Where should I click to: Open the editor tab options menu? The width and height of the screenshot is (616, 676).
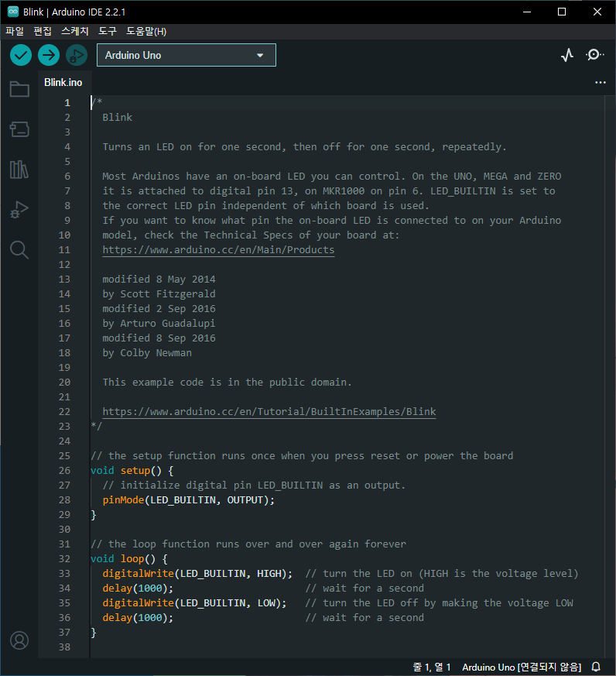click(601, 82)
